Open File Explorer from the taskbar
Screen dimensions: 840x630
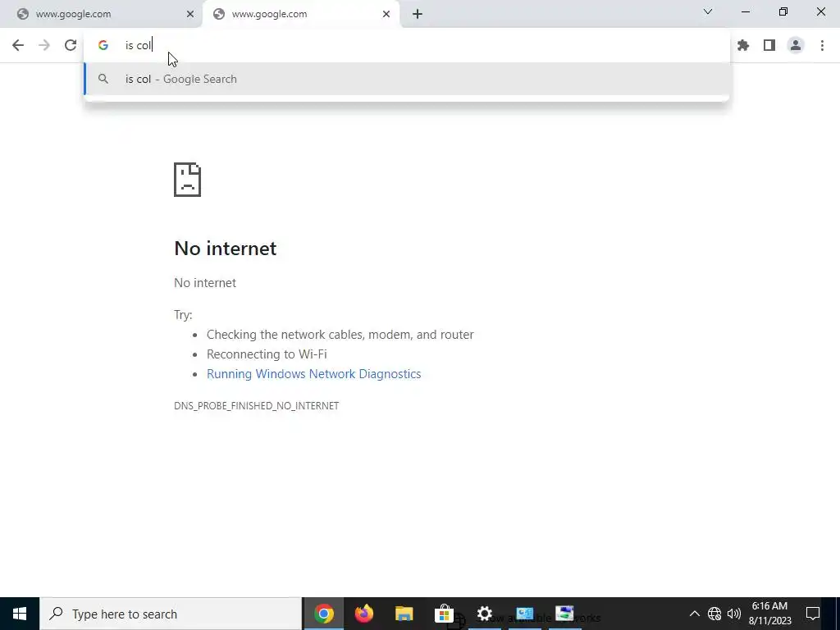point(404,614)
